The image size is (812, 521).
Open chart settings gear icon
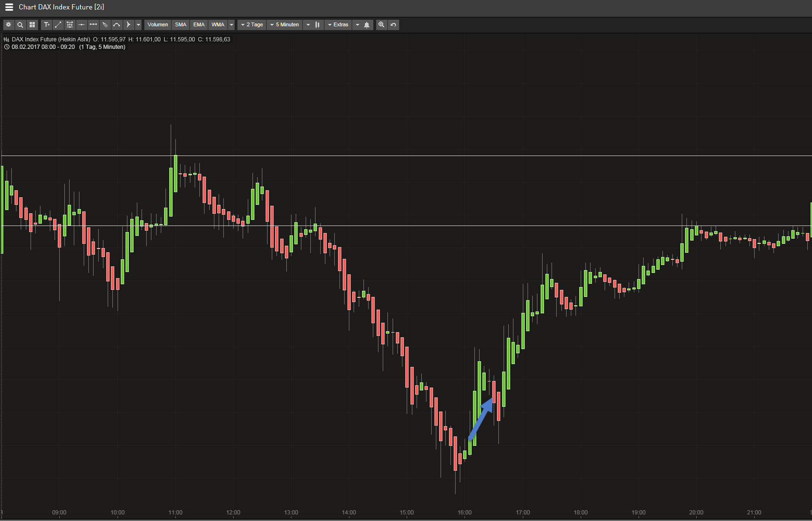[x=8, y=24]
